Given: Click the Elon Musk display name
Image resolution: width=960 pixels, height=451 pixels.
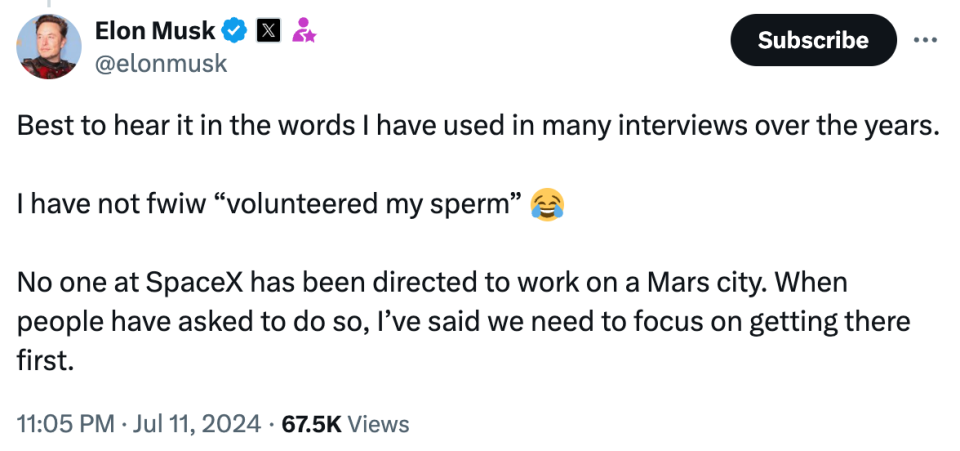Looking at the screenshot, I should point(154,32).
